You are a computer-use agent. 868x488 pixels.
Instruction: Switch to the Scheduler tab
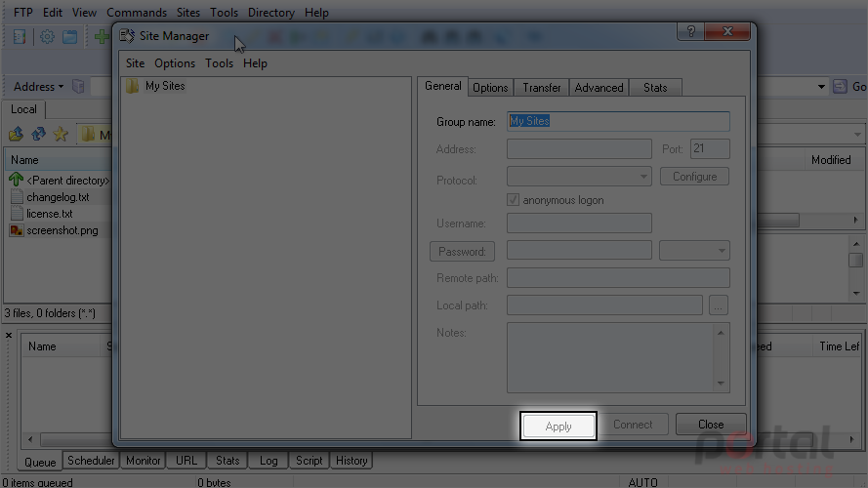point(91,461)
